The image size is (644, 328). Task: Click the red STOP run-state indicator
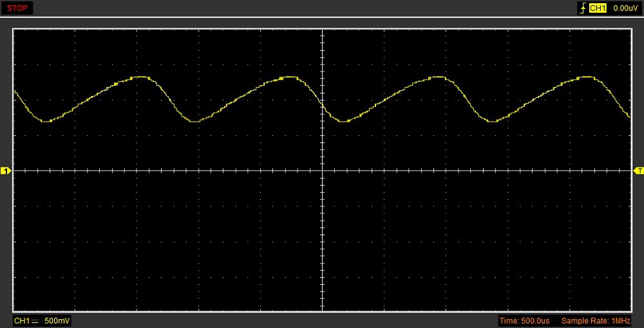pos(17,8)
